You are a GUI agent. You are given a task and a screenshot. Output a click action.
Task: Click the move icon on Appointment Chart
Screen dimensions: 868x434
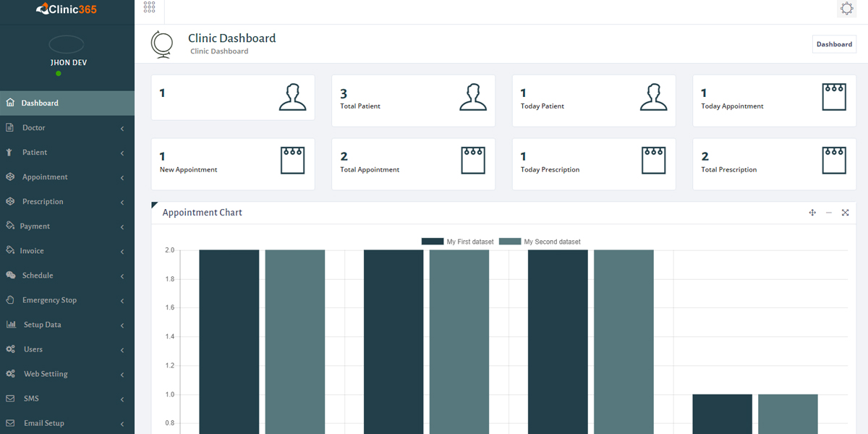812,213
